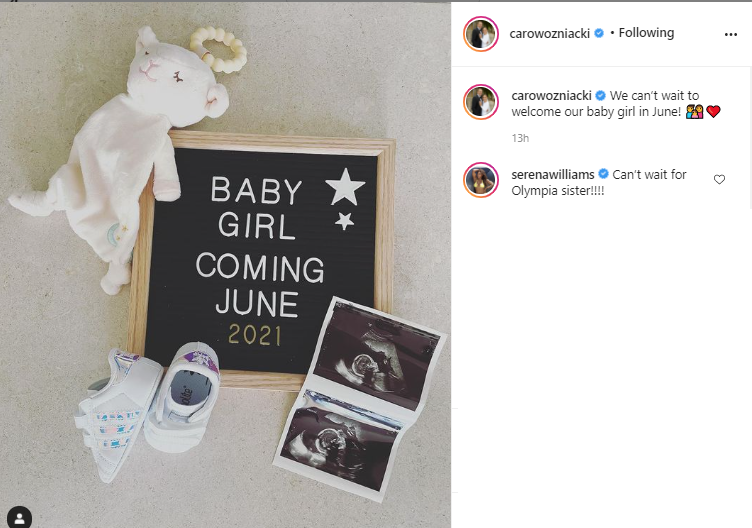This screenshot has height=528, width=752.
Task: Click the red heart emoji in caption
Action: (x=714, y=112)
